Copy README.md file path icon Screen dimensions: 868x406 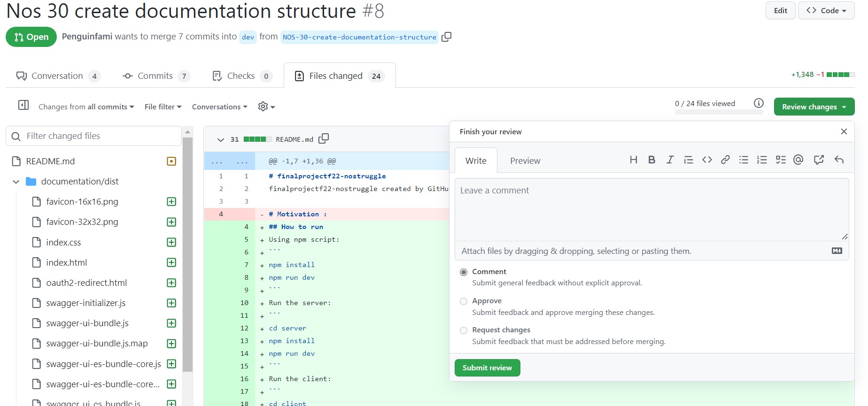[324, 139]
